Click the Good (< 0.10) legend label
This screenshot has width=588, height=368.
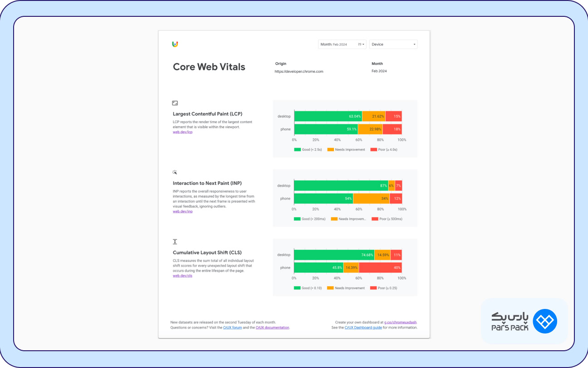pyautogui.click(x=312, y=288)
